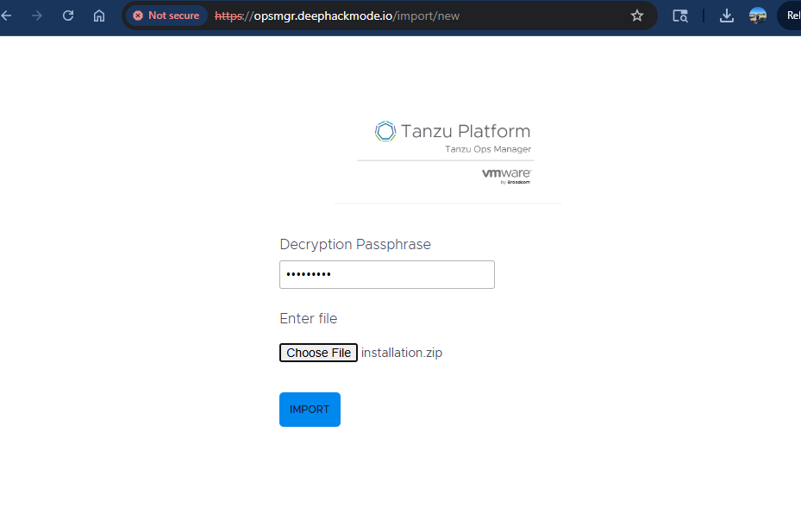Click the Enter file label

coord(309,318)
